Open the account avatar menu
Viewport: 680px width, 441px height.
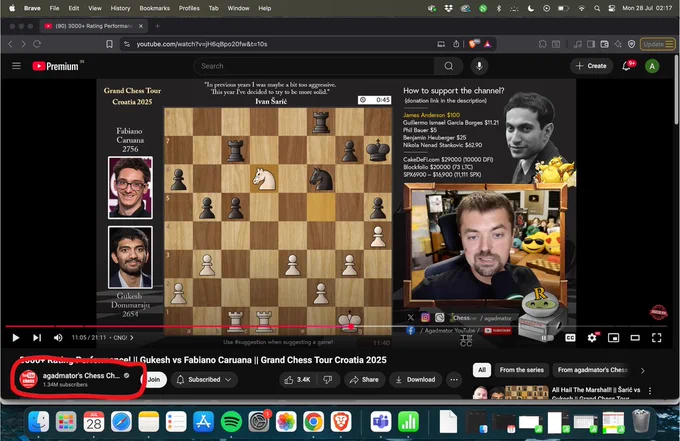point(652,66)
